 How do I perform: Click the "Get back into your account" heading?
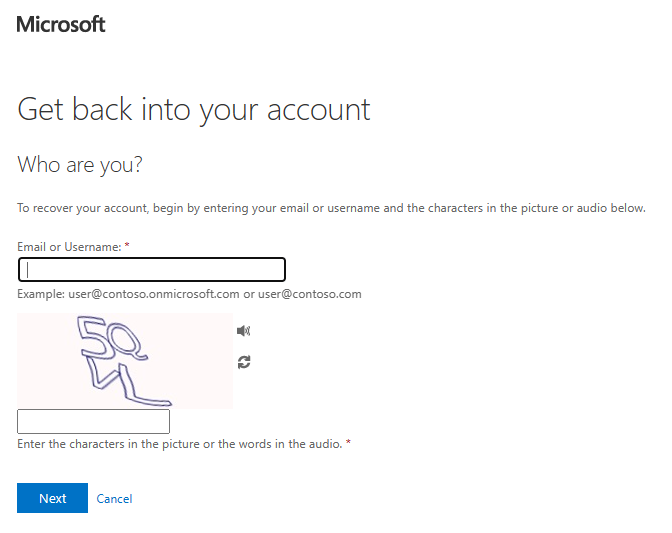click(194, 110)
